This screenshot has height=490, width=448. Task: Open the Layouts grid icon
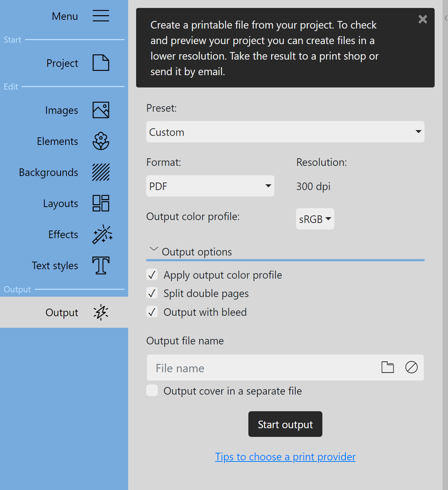101,203
